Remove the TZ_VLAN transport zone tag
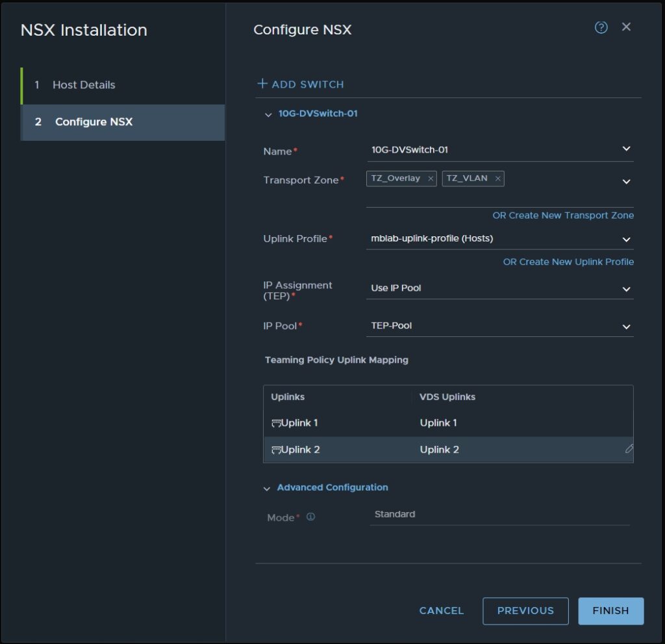665x644 pixels. (x=498, y=179)
